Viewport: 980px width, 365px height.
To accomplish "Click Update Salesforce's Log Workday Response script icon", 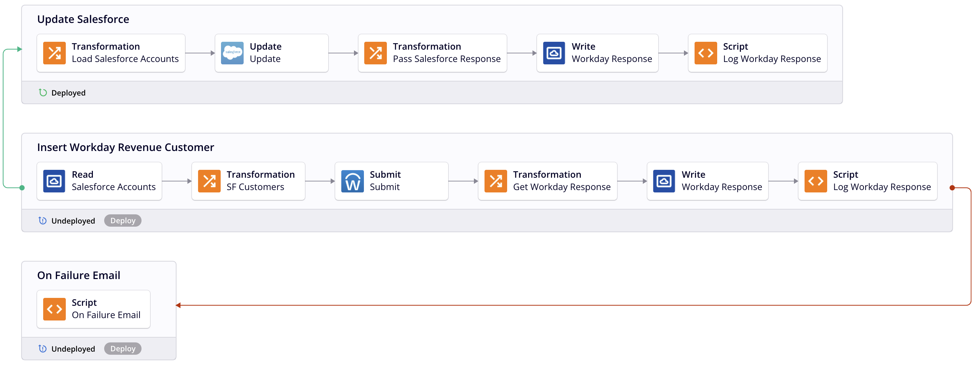I will click(x=706, y=53).
